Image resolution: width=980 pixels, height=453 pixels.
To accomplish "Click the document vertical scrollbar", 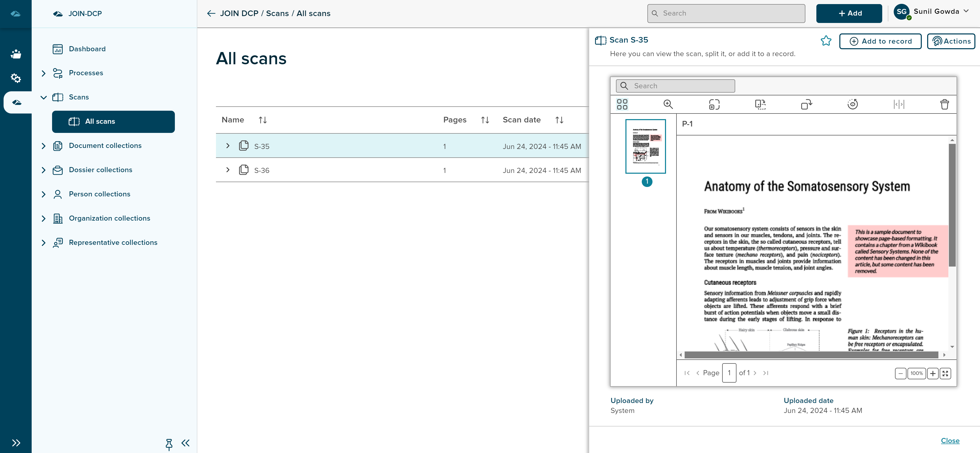I will coord(952,205).
